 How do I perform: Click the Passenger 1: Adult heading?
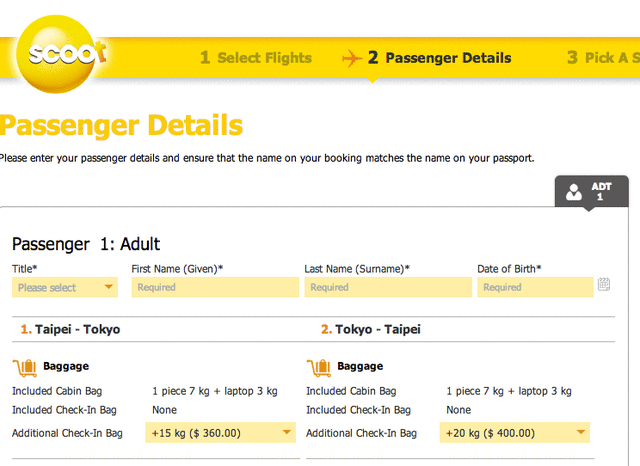coord(86,244)
